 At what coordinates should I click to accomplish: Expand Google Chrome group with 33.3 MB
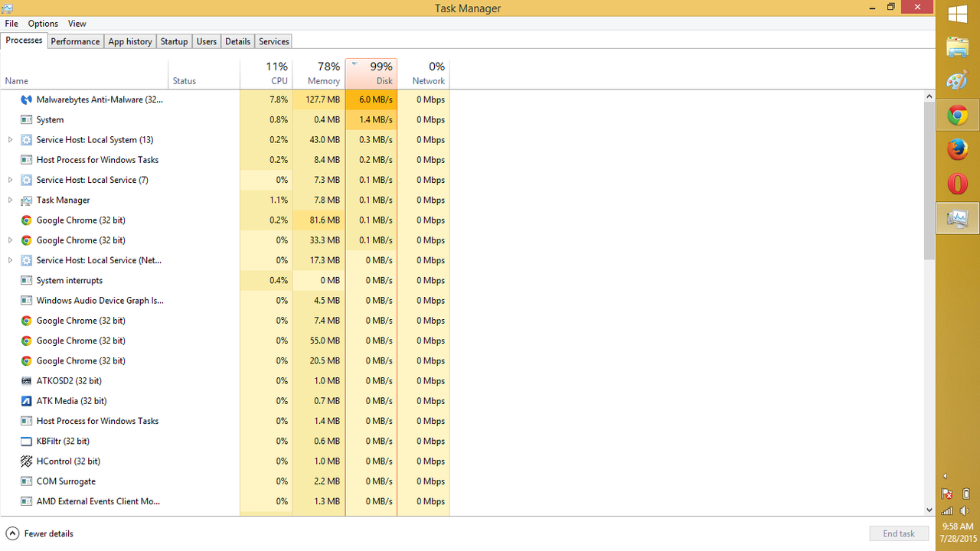[10, 240]
